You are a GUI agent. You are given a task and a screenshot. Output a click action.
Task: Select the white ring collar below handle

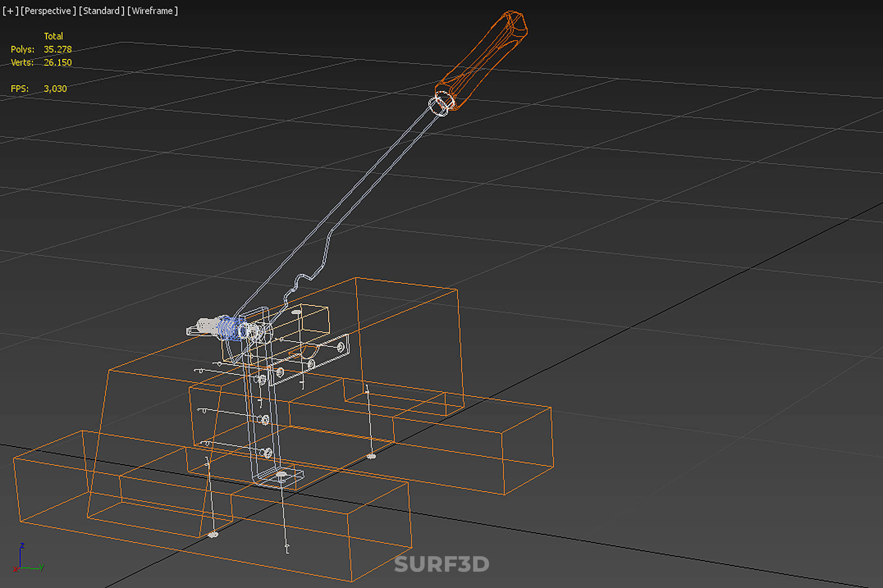pos(440,104)
